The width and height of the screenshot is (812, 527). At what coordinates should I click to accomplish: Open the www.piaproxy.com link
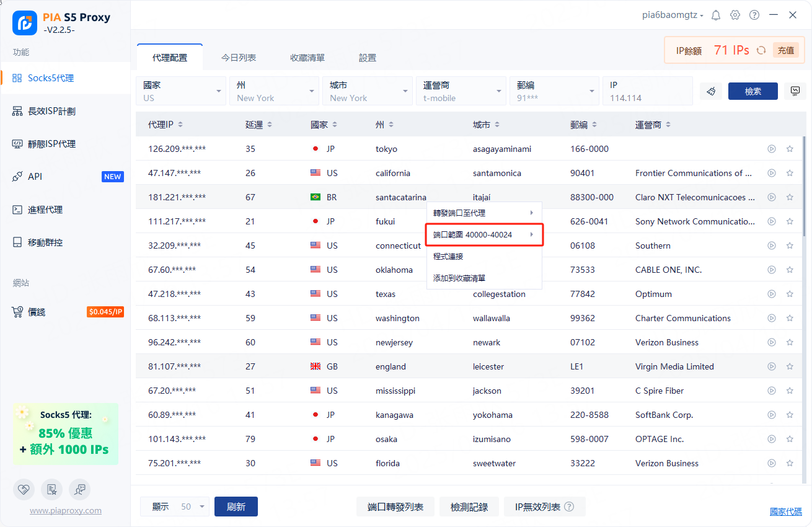pyautogui.click(x=65, y=511)
